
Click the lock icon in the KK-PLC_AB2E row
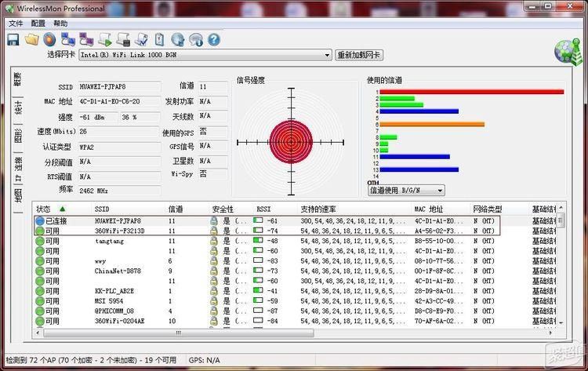(x=214, y=291)
